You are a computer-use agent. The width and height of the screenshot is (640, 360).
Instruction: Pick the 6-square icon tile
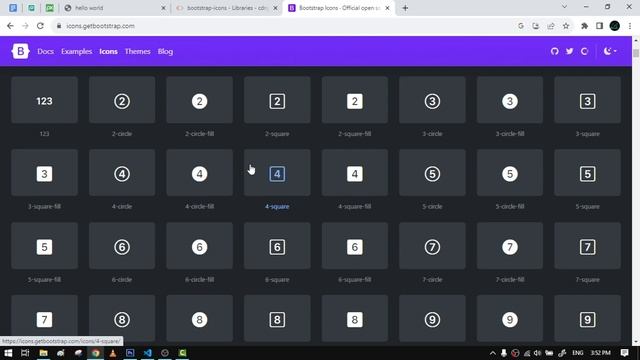tap(277, 245)
